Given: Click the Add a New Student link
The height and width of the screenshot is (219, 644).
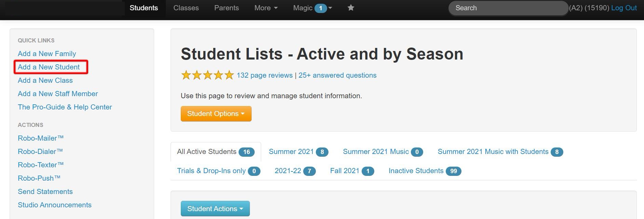Looking at the screenshot, I should click(49, 67).
